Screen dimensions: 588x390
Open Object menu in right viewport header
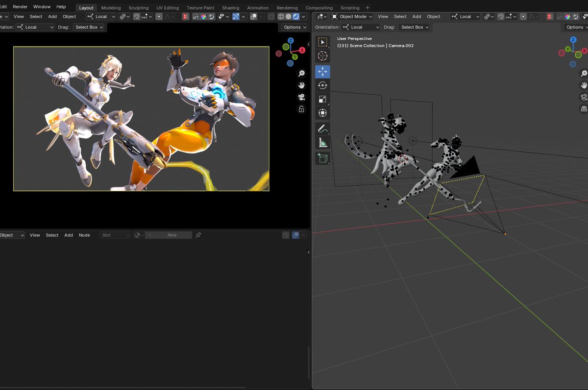pos(434,17)
